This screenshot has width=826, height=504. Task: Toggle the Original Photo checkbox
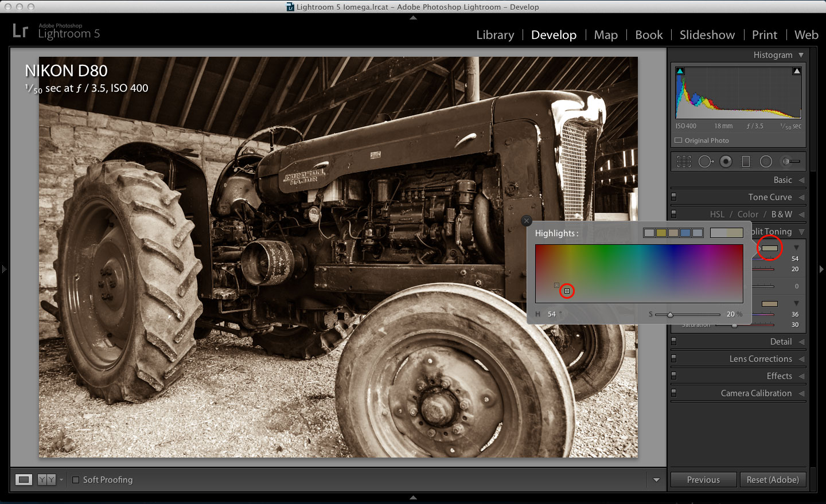(679, 140)
